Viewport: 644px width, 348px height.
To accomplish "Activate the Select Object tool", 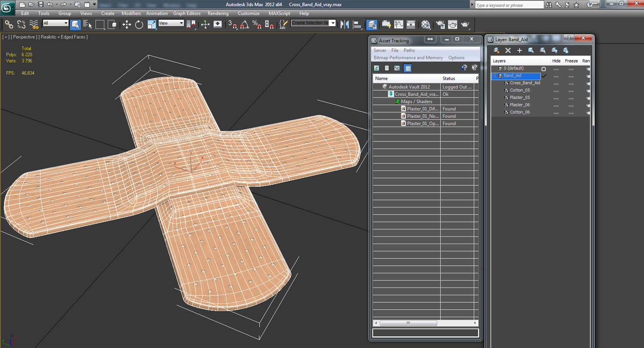I will (75, 25).
